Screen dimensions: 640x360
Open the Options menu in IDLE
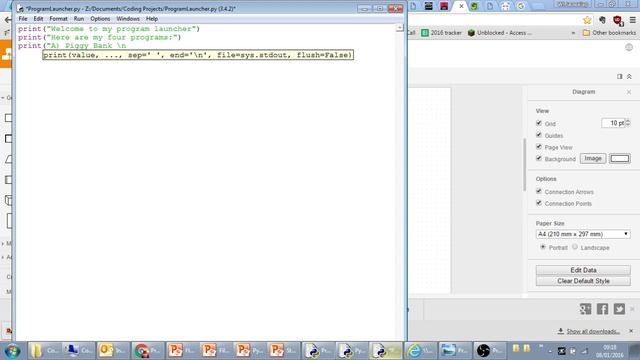(x=100, y=19)
